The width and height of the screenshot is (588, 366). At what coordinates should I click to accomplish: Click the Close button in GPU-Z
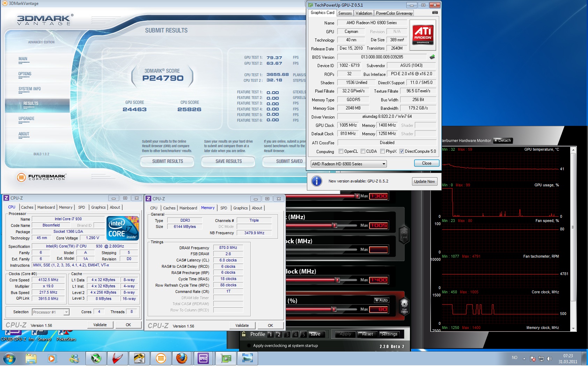click(x=426, y=163)
